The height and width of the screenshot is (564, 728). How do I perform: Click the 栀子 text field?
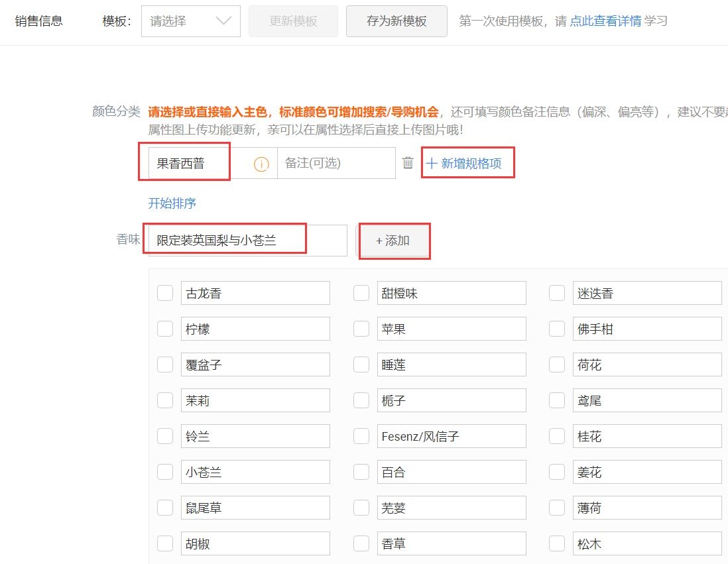pyautogui.click(x=452, y=400)
